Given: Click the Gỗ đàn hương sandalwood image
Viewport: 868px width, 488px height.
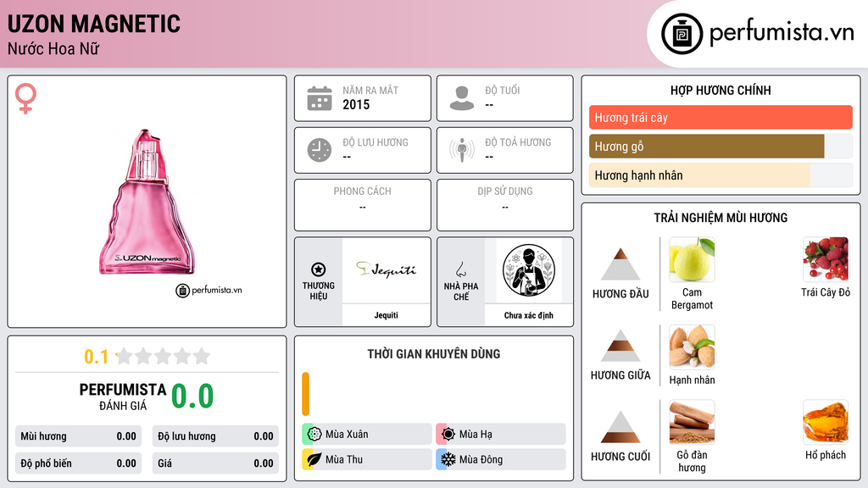Looking at the screenshot, I should tap(692, 422).
